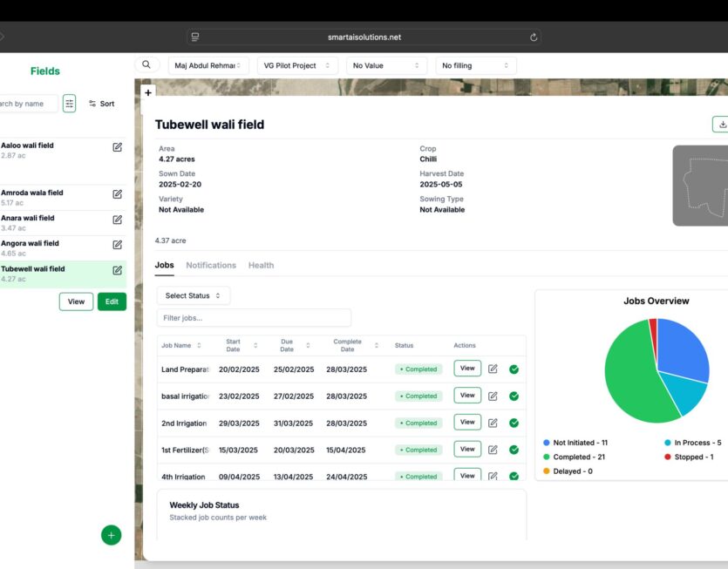The height and width of the screenshot is (569, 728).
Task: Click edit icon for Aaloo wali field
Action: tap(117, 147)
